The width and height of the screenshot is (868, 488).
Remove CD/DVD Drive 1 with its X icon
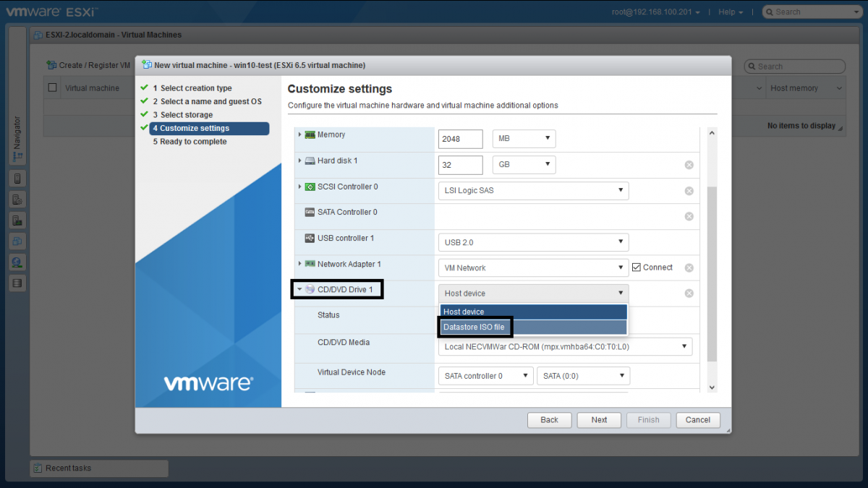[689, 294]
